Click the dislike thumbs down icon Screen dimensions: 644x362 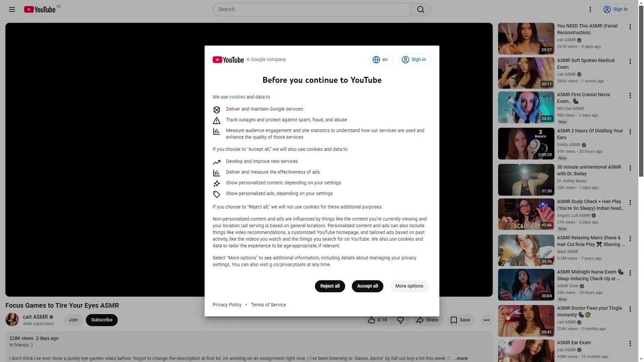point(400,320)
